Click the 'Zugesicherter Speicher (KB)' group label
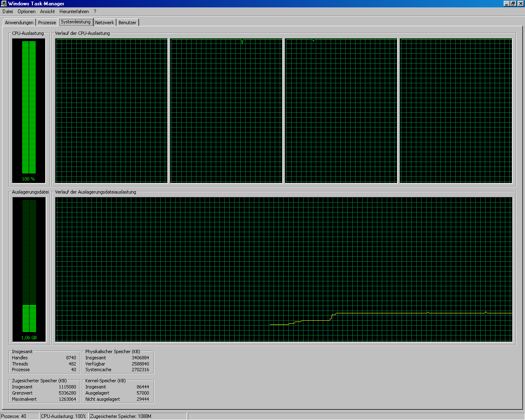Image resolution: width=525 pixels, height=420 pixels. coord(39,381)
